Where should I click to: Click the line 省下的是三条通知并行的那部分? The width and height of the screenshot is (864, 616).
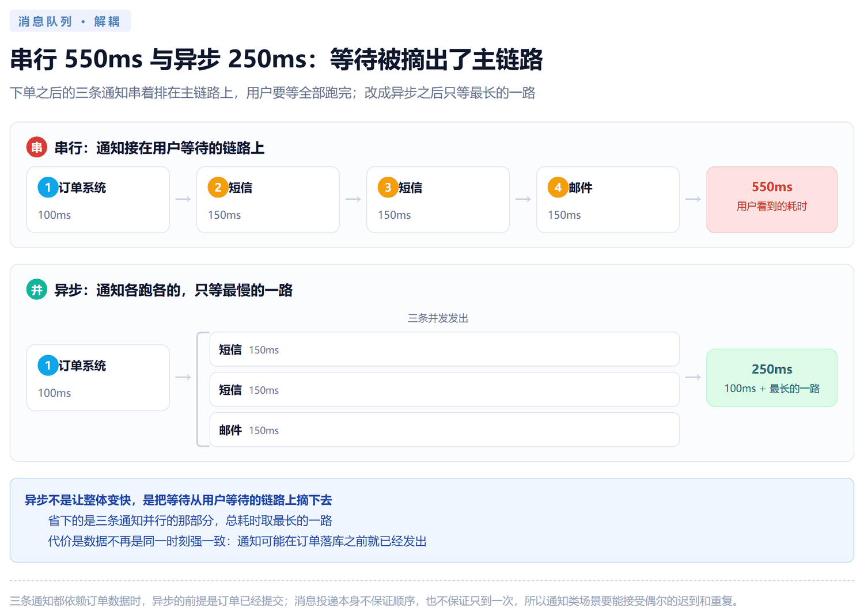pyautogui.click(x=190, y=520)
